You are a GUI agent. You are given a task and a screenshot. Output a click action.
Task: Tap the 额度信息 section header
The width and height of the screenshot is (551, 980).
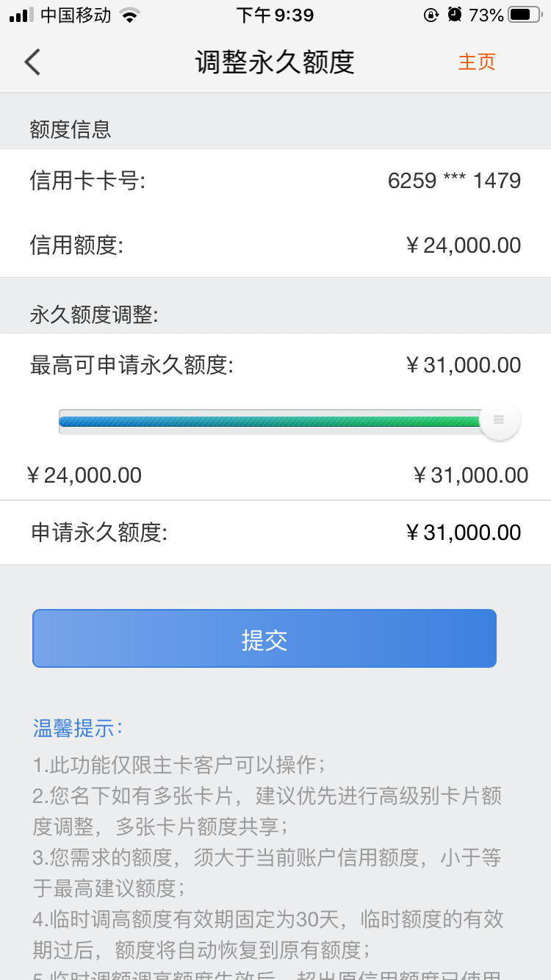(x=71, y=130)
